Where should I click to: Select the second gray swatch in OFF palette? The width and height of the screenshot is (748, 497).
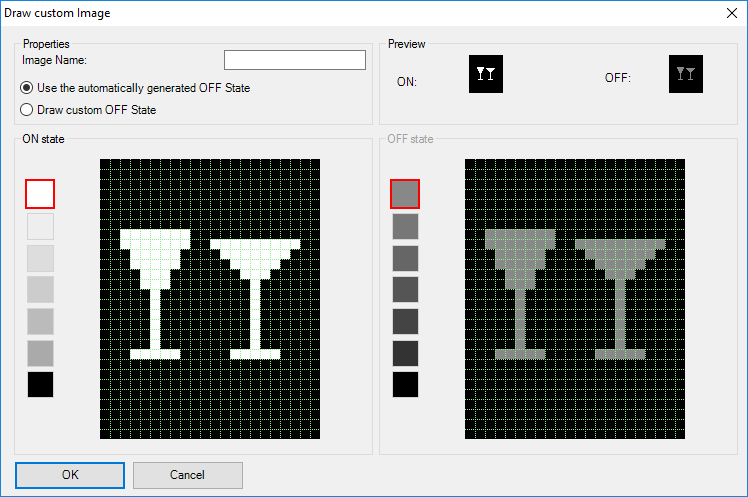[x=405, y=226]
